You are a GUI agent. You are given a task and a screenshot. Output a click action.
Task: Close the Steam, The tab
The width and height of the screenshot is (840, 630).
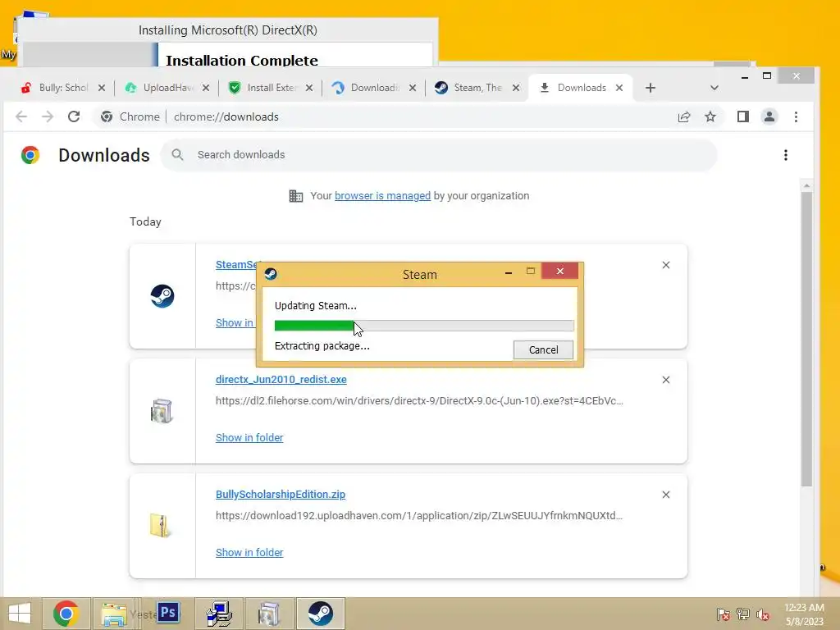click(x=516, y=88)
